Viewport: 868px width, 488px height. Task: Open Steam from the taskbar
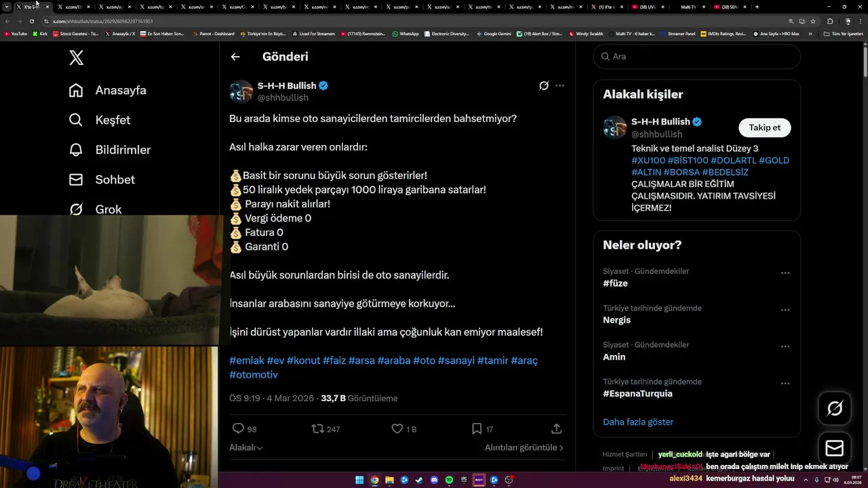click(419, 480)
